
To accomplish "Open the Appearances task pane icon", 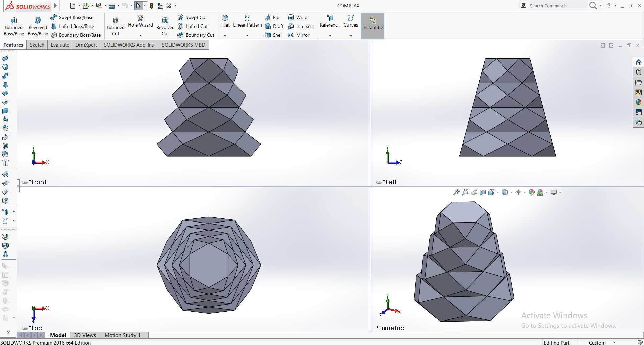I will click(639, 102).
